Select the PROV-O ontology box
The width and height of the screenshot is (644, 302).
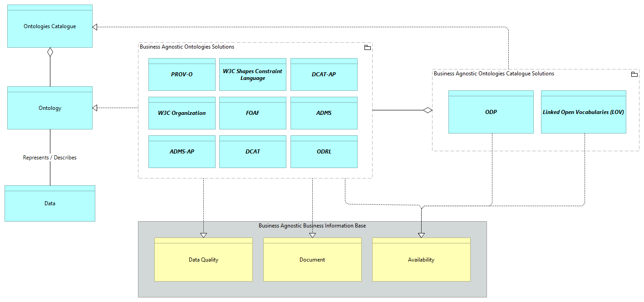tap(182, 74)
